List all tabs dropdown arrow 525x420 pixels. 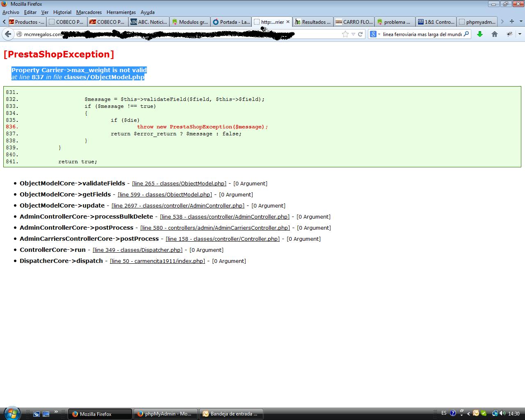(x=520, y=21)
